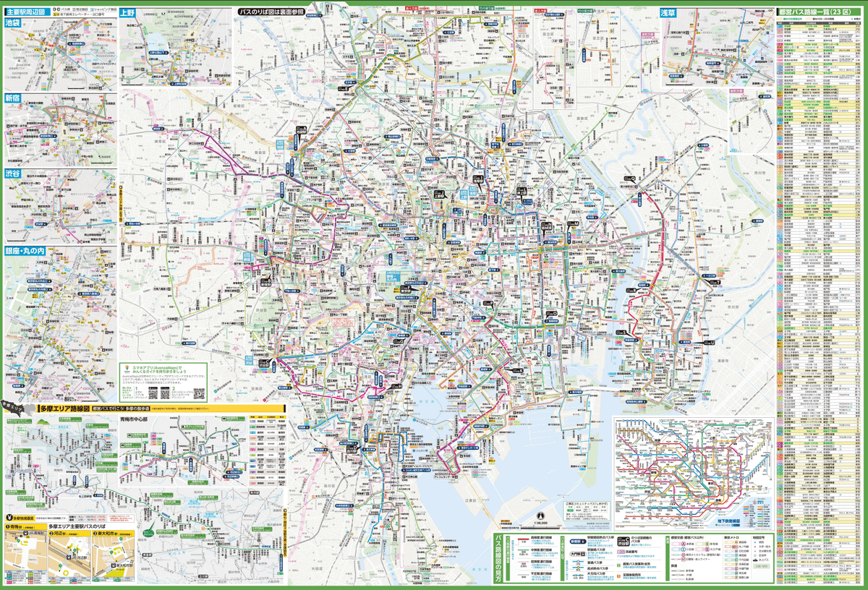868x590 pixels.
Task: Click the 池袋 inset map heading
Action: [13, 23]
